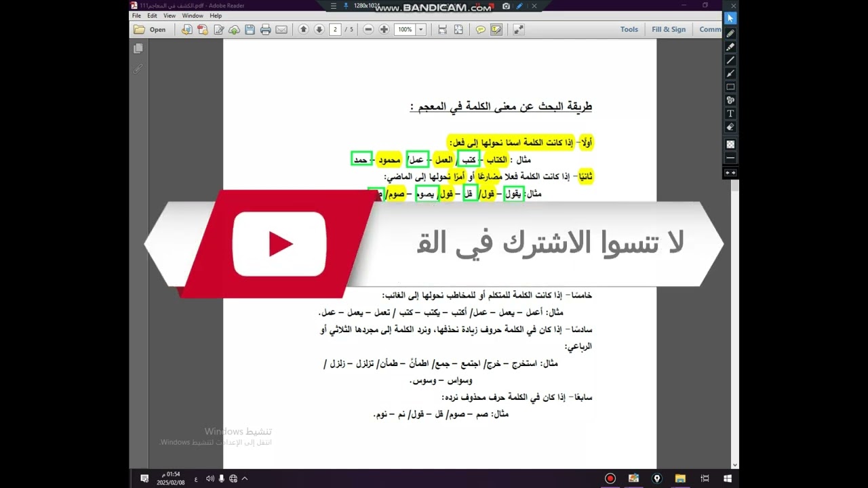Screen dimensions: 868x488
Task: Select the Bandicam eraser tool
Action: point(730,127)
